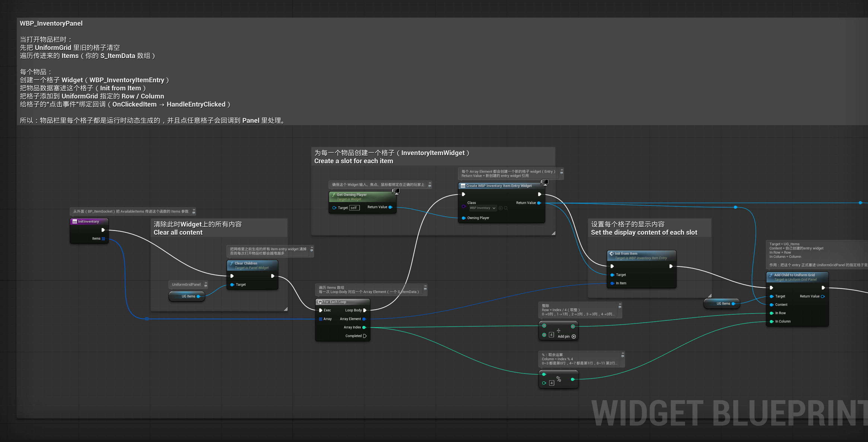
Task: Click the UG Items variable node near Add Child
Action: 722,303
